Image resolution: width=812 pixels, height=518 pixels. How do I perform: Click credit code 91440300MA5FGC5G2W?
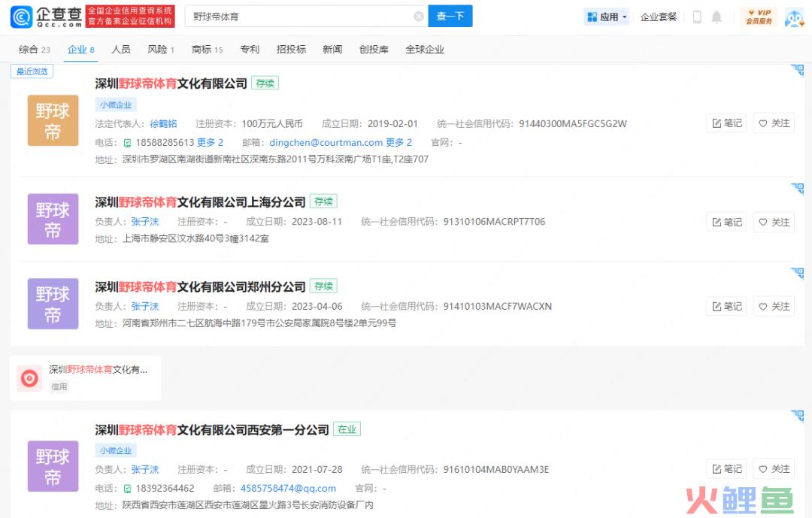tap(573, 124)
